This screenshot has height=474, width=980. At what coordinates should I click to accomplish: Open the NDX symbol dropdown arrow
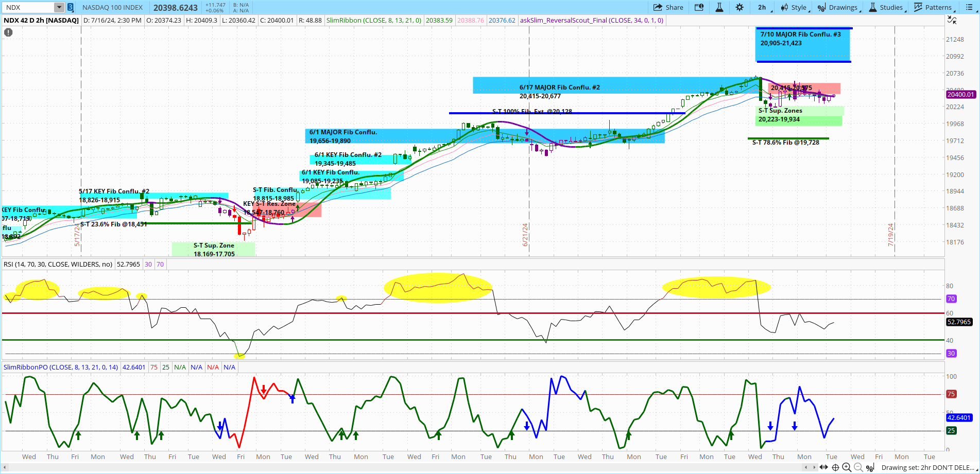pyautogui.click(x=58, y=7)
